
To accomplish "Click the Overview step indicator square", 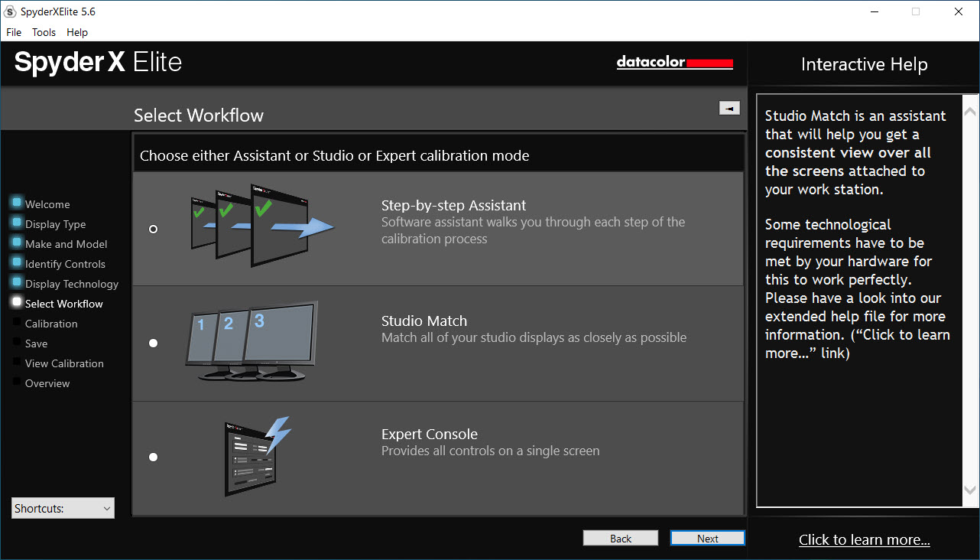I will tap(17, 382).
